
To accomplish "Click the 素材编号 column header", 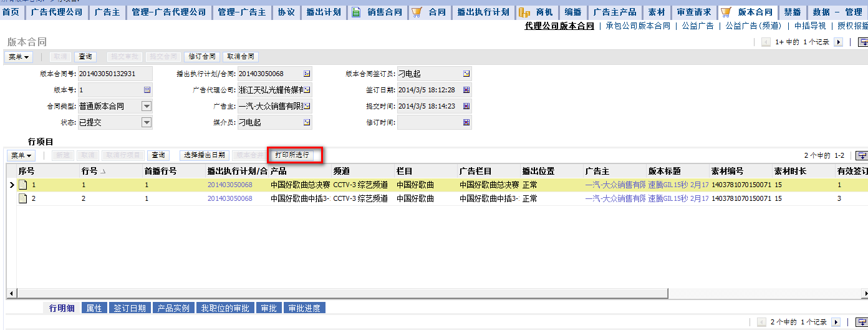I will 741,171.
